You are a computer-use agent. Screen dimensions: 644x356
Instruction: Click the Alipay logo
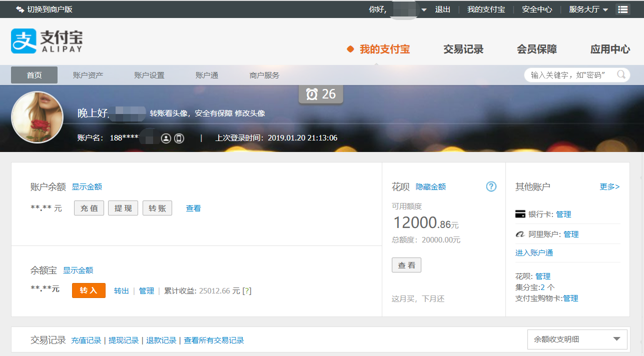47,40
